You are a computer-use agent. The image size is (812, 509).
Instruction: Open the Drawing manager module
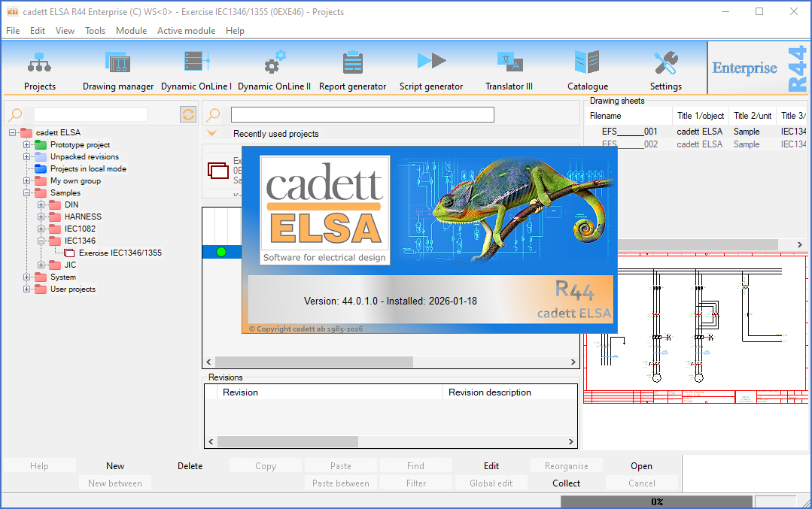(117, 68)
